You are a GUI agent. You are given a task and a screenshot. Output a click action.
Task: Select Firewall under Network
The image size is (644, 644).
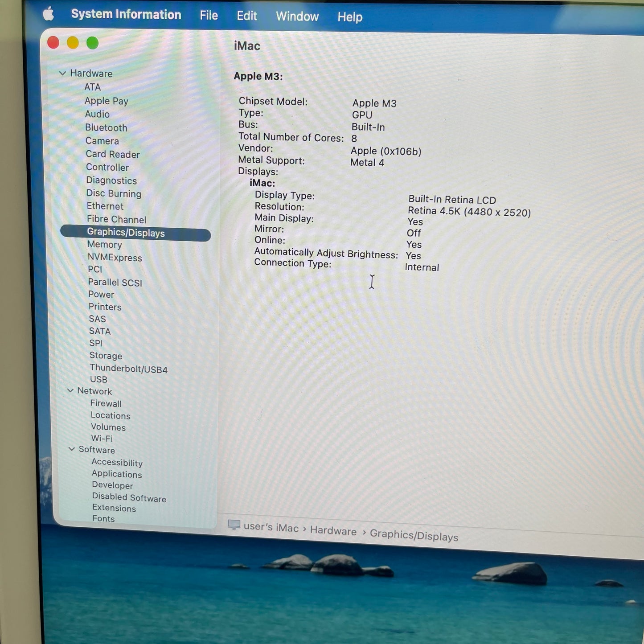coord(106,403)
